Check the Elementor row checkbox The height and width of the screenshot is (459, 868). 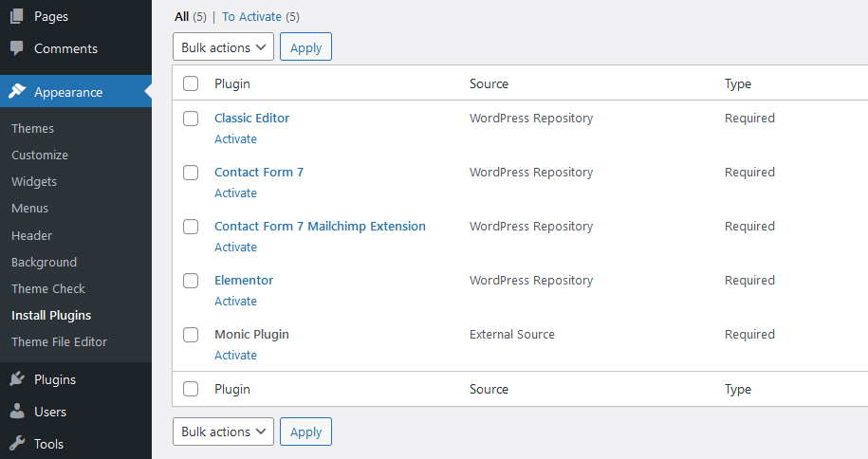click(x=191, y=281)
